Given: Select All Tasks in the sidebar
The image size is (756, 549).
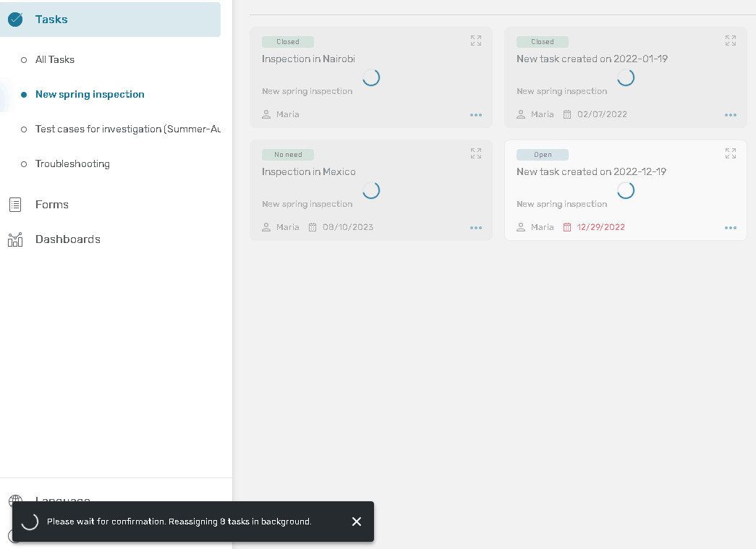Looking at the screenshot, I should 55,60.
